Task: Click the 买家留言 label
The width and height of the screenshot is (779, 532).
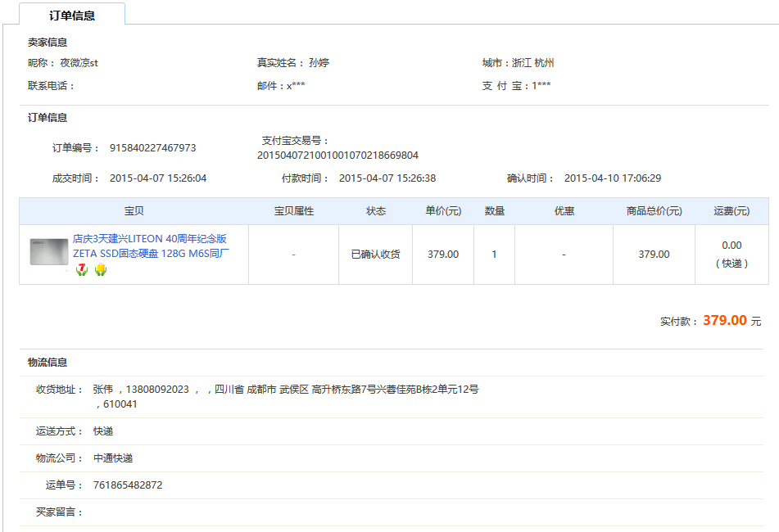Action: 59,512
